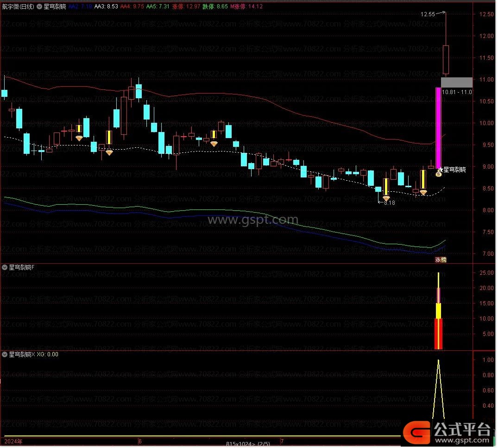The width and height of the screenshot is (498, 448).
Task: Click the 10.81 - 11.0 gap label
Action: tap(457, 92)
